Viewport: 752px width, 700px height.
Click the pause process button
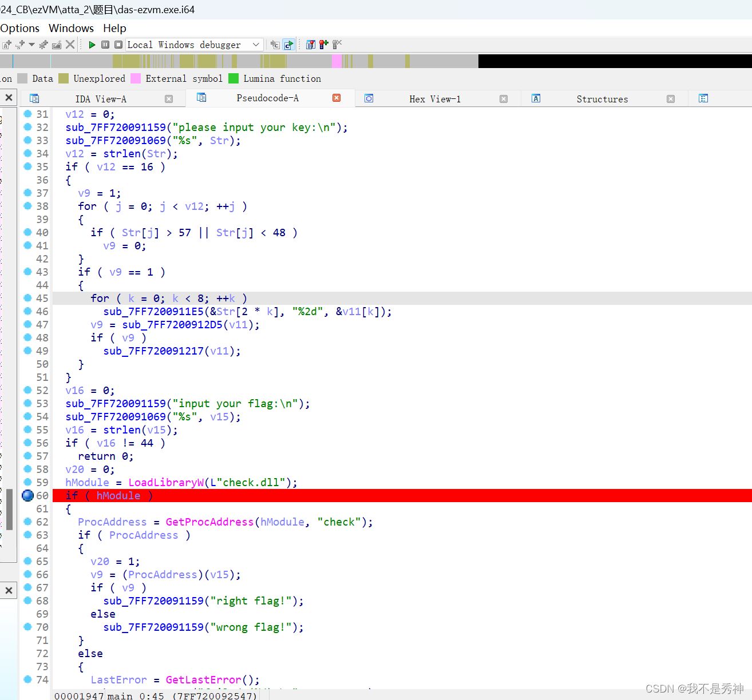pyautogui.click(x=105, y=45)
